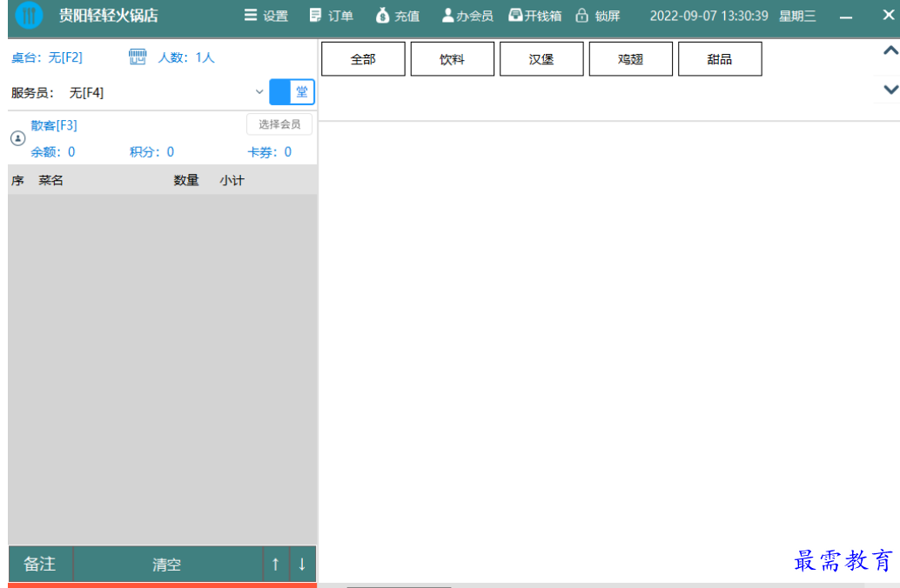Image resolution: width=900 pixels, height=588 pixels.
Task: Click the 选择会员 button
Action: pos(279,124)
